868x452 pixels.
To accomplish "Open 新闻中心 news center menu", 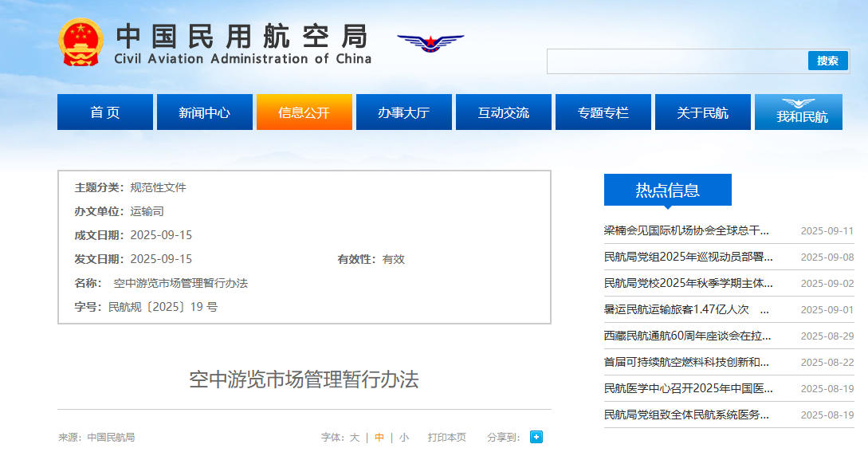I will click(x=204, y=112).
